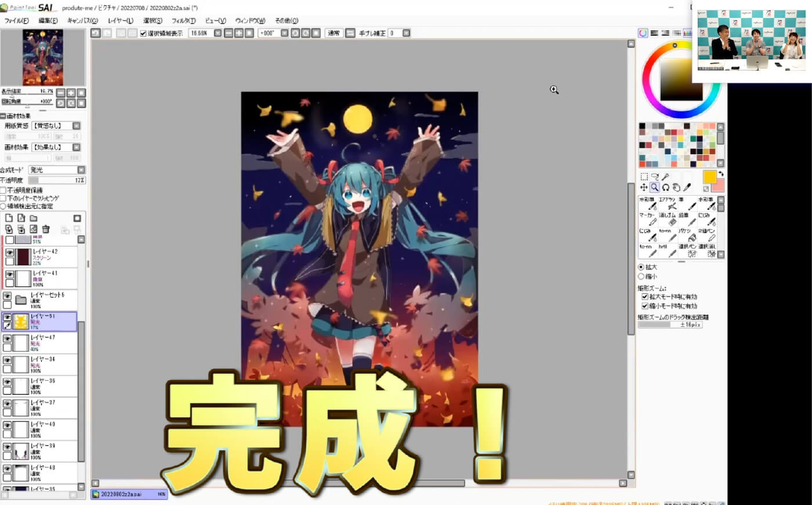
Task: Enable 下のレイヤーでクリッピング checkbox
Action: point(3,198)
